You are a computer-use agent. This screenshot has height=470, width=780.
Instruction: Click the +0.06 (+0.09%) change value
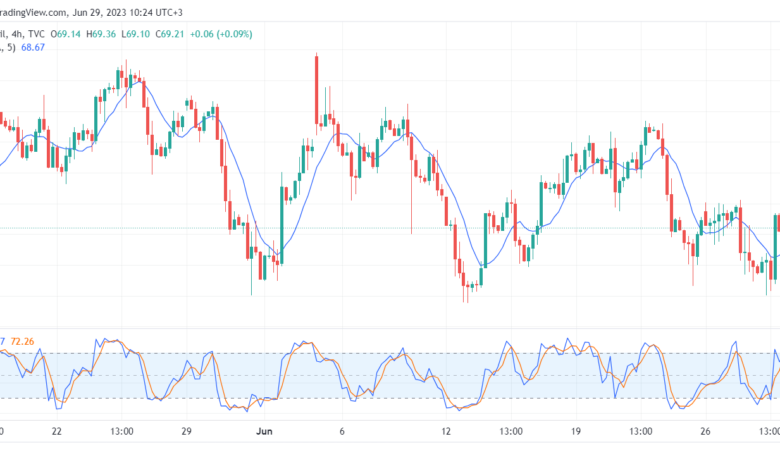[x=221, y=34]
